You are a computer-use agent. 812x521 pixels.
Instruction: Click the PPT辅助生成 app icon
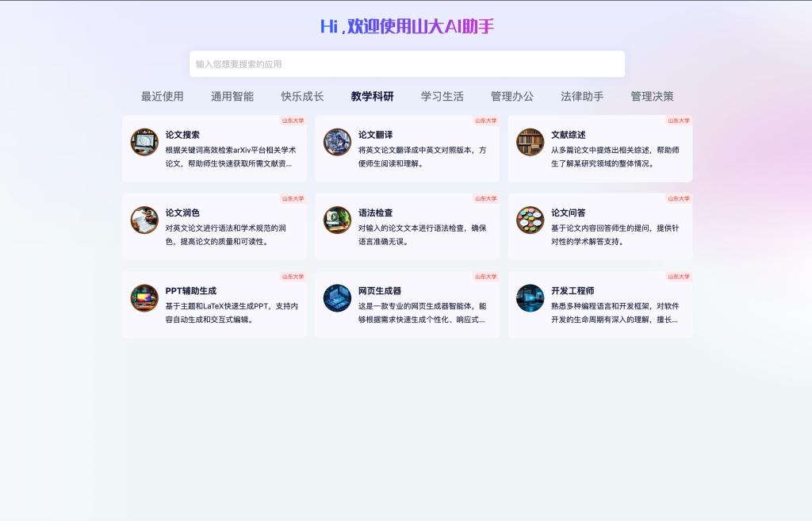144,298
